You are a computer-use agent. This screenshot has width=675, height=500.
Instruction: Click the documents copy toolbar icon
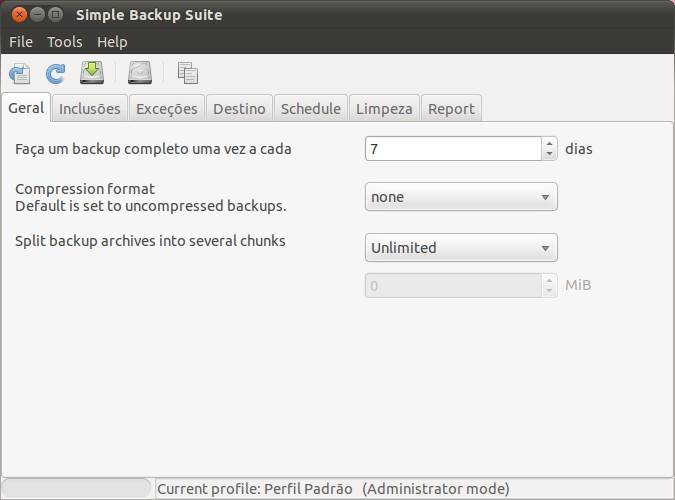[188, 73]
